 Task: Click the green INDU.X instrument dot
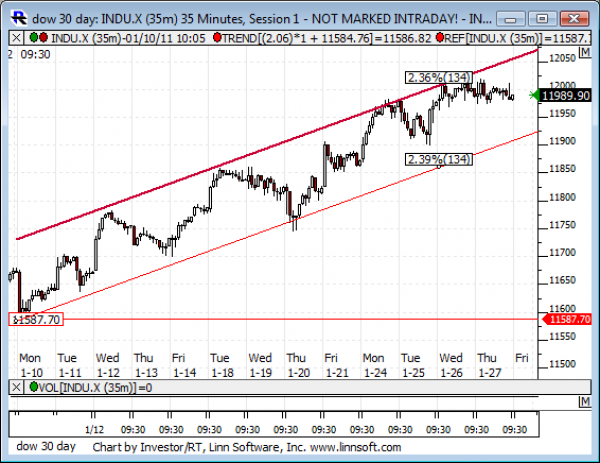pyautogui.click(x=34, y=37)
